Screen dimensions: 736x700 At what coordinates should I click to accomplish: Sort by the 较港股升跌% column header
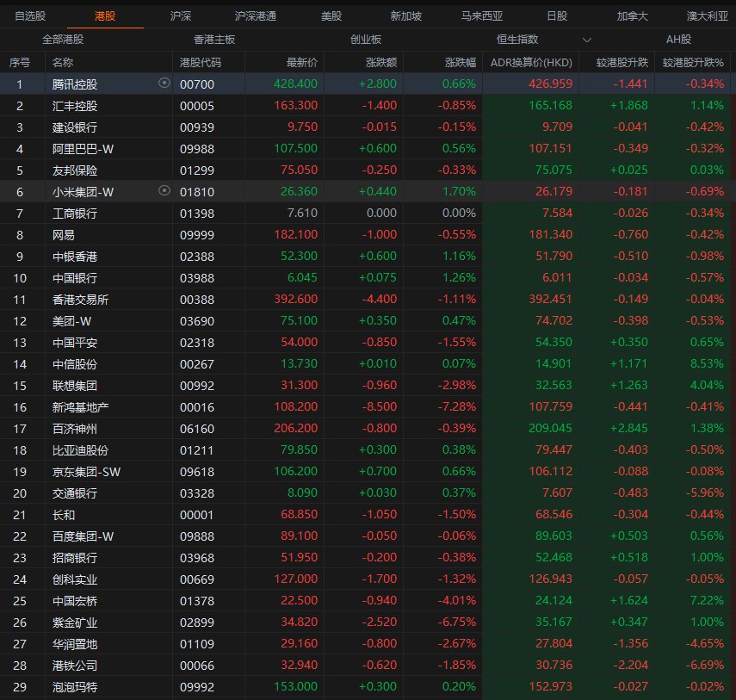[x=693, y=63]
